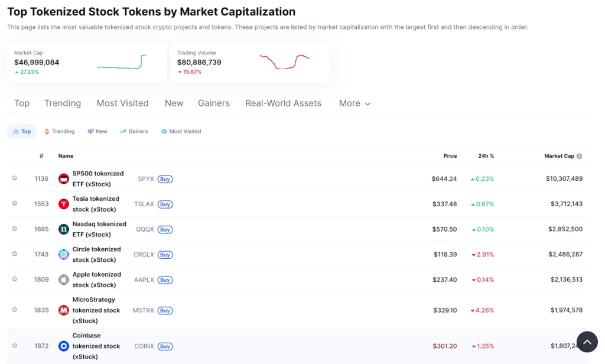
Task: Star the SP500 tokenized ETF row
Action: (15, 178)
